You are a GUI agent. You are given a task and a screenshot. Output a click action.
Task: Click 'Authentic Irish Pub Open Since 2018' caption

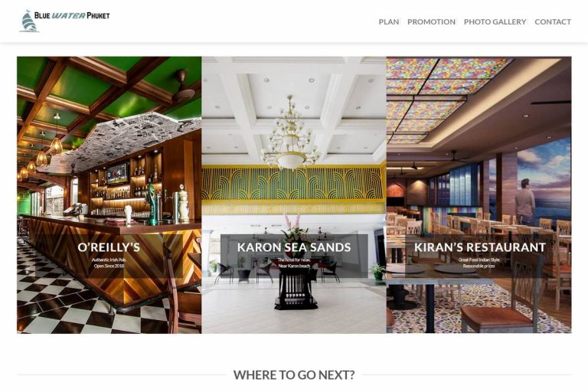109,263
